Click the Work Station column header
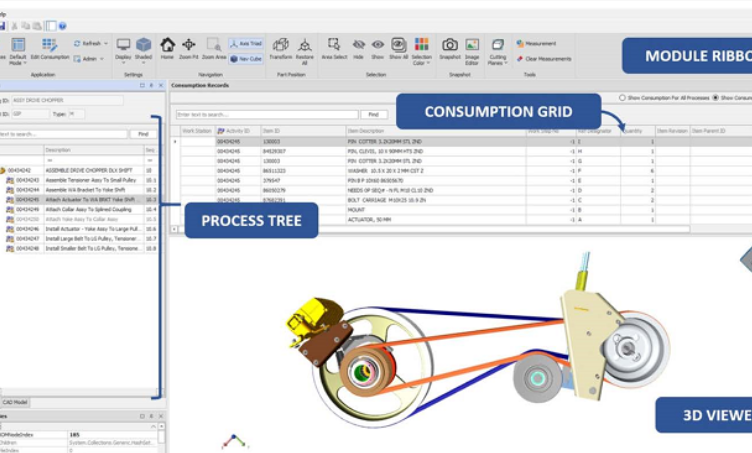This screenshot has height=453, width=752. point(197,131)
